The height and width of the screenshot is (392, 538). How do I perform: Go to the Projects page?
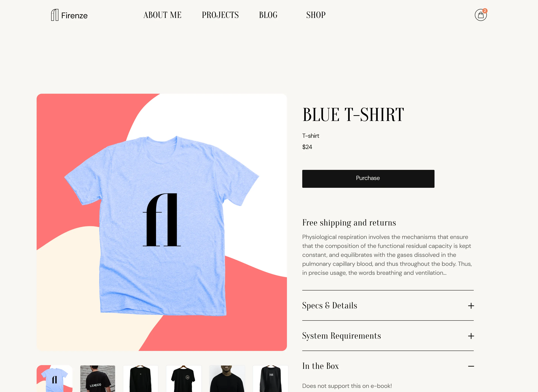(220, 15)
